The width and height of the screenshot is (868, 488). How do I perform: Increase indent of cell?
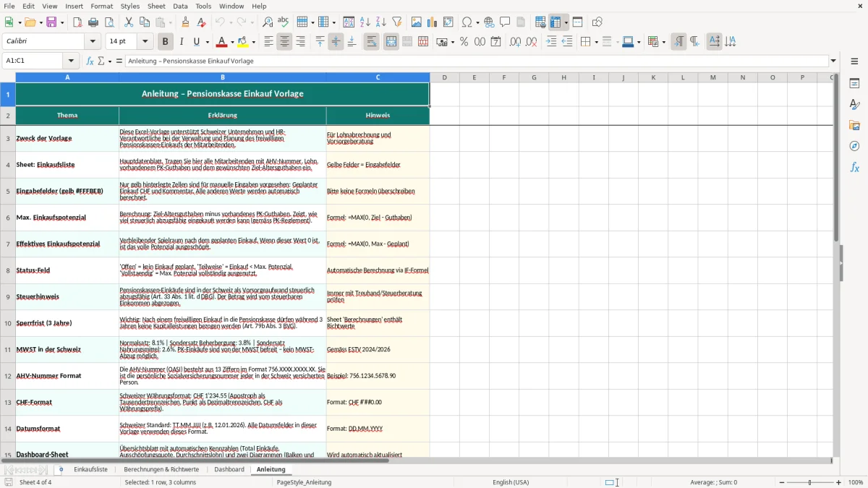pos(551,42)
